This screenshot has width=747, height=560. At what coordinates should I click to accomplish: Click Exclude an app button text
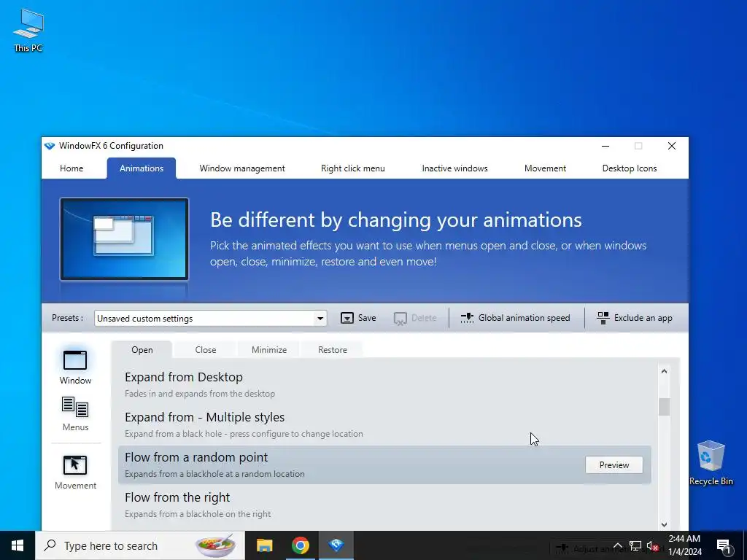(643, 318)
